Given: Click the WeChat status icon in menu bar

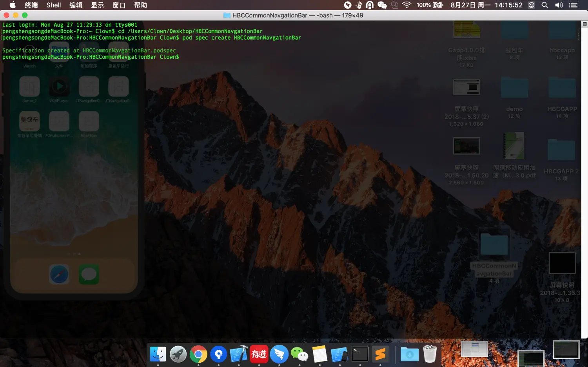Looking at the screenshot, I should click(x=382, y=5).
